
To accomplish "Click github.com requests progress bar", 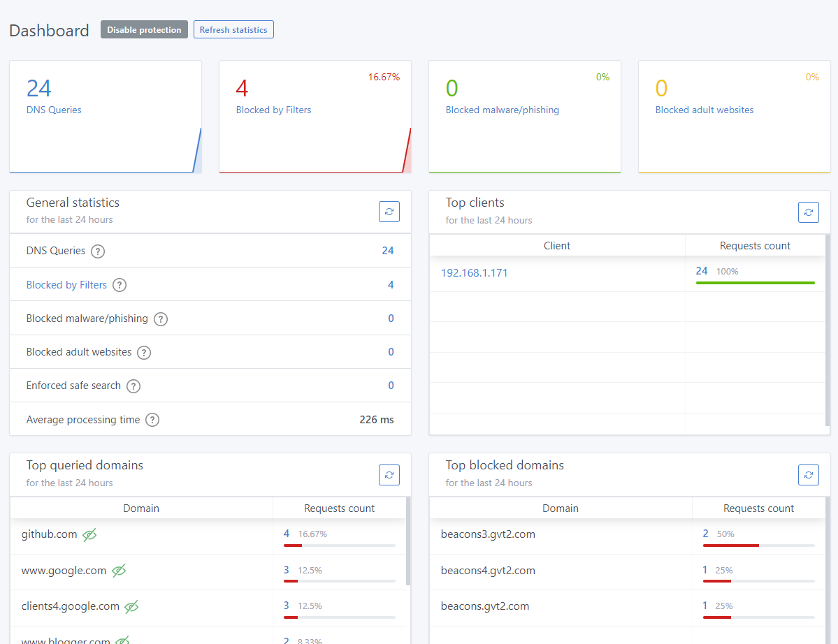I will pos(340,546).
